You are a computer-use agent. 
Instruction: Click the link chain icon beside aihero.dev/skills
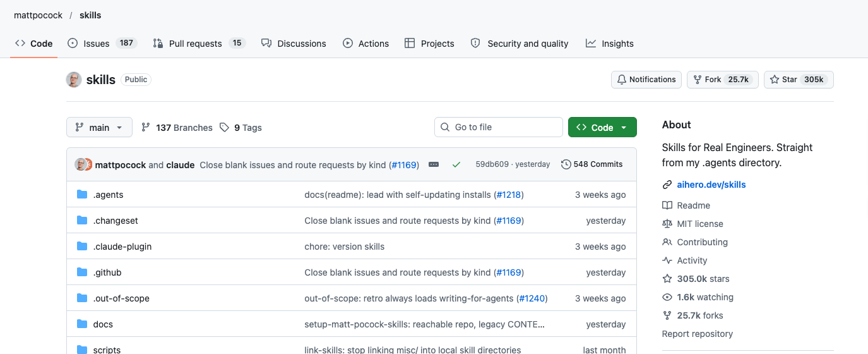click(667, 185)
